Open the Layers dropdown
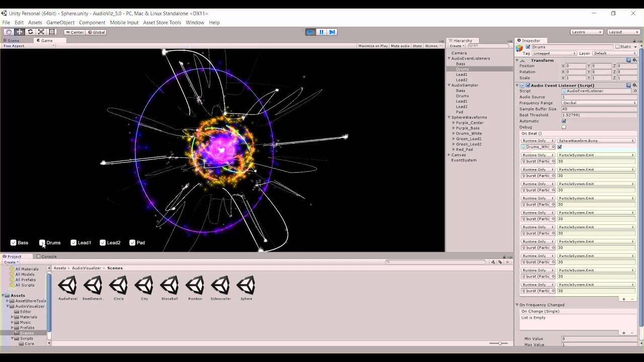The image size is (644, 362). point(587,32)
